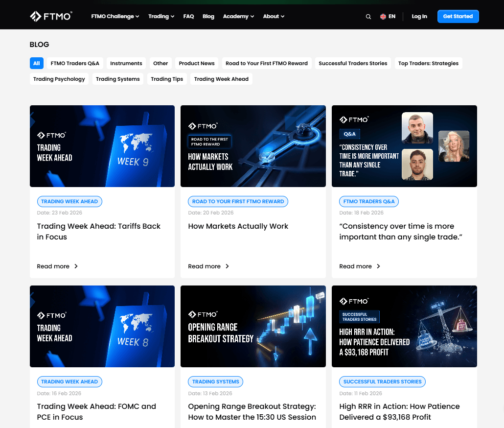Click arrow next to first Read more
Screen dimensions: 504x428
[x=76, y=266]
